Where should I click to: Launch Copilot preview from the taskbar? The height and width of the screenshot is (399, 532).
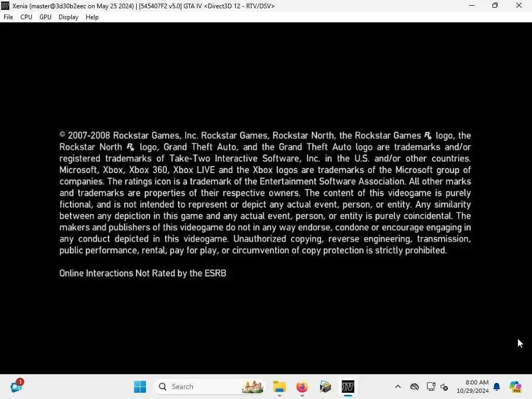tap(515, 387)
